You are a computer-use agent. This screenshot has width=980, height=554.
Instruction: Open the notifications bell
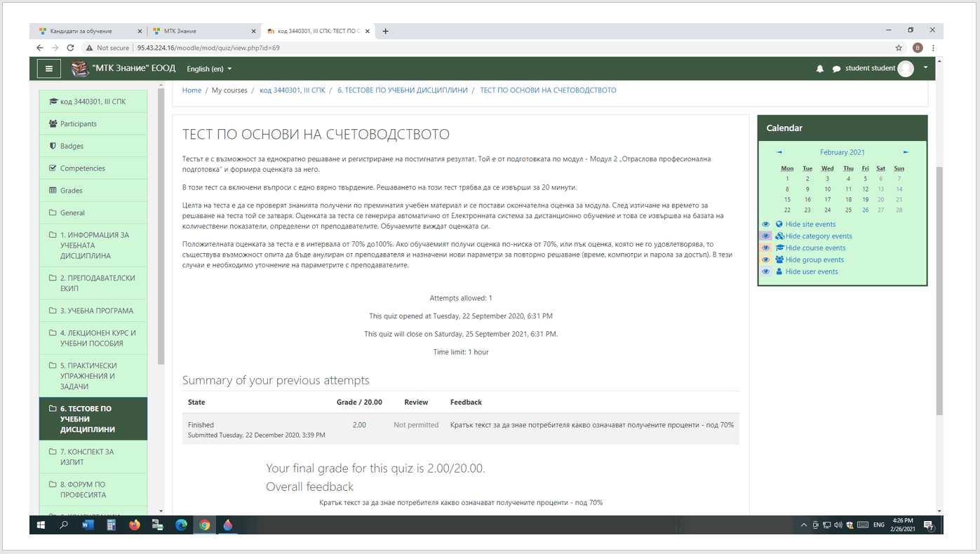[x=819, y=69]
